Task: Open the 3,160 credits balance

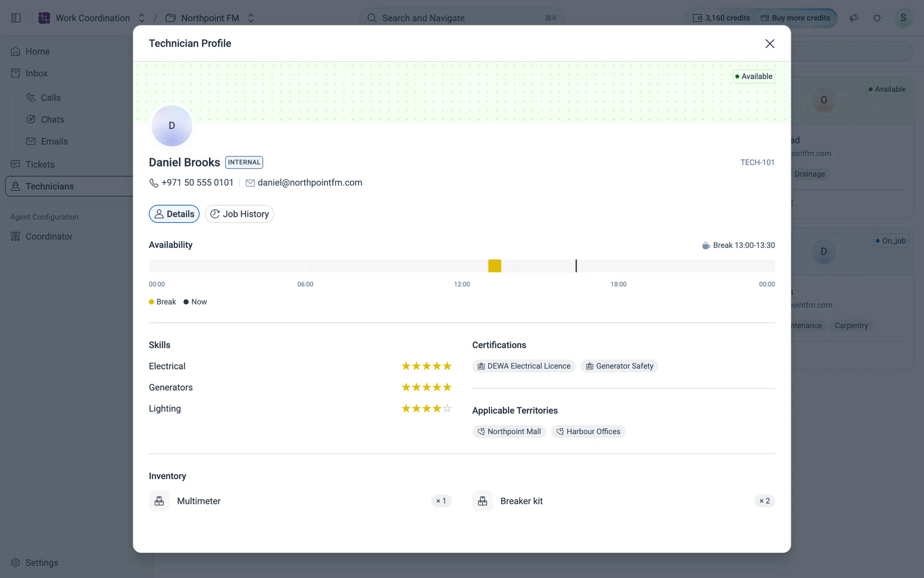Action: [x=721, y=18]
